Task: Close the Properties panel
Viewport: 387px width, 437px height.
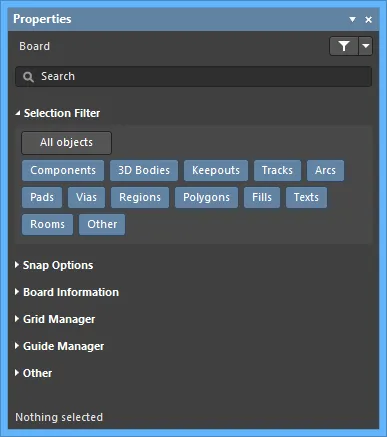Action: [368, 20]
